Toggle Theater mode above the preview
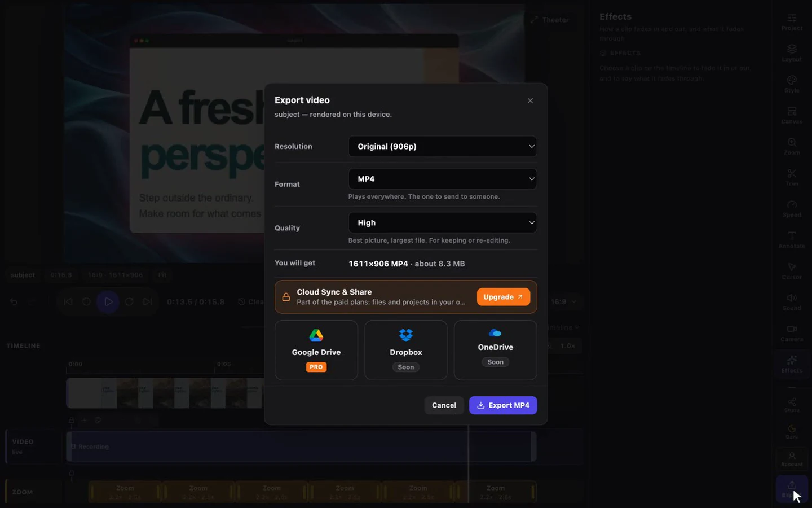This screenshot has width=812, height=508. pos(550,20)
